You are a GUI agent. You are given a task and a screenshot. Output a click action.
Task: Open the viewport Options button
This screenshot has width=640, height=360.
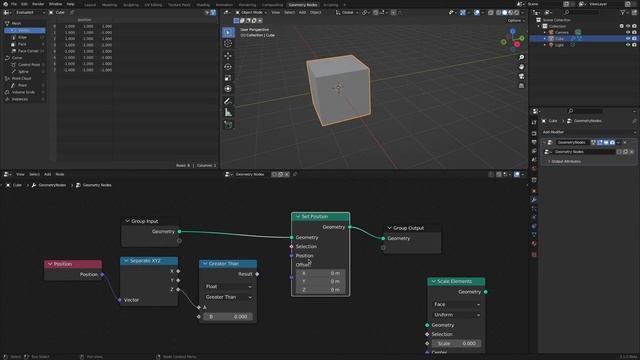pyautogui.click(x=516, y=20)
